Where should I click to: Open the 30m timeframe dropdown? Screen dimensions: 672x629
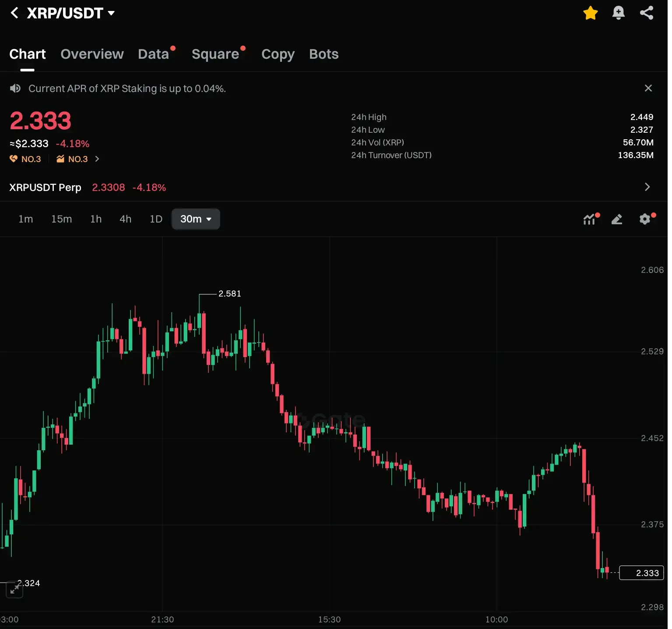click(197, 219)
